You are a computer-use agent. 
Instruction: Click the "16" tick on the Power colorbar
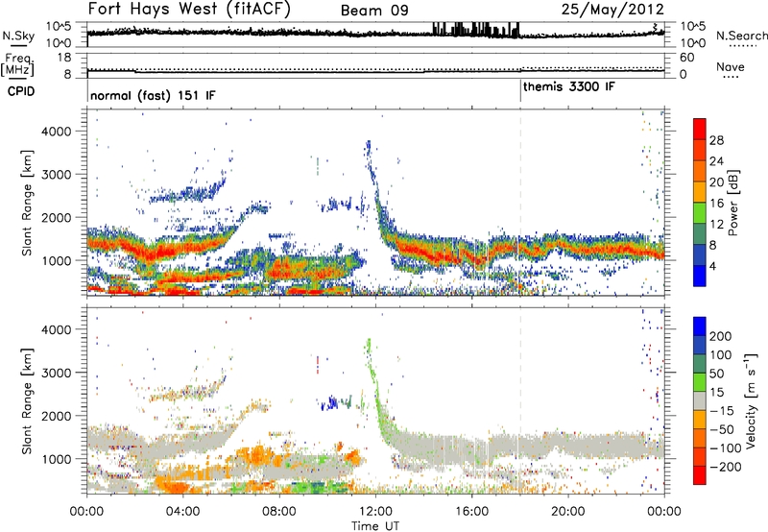coord(716,203)
